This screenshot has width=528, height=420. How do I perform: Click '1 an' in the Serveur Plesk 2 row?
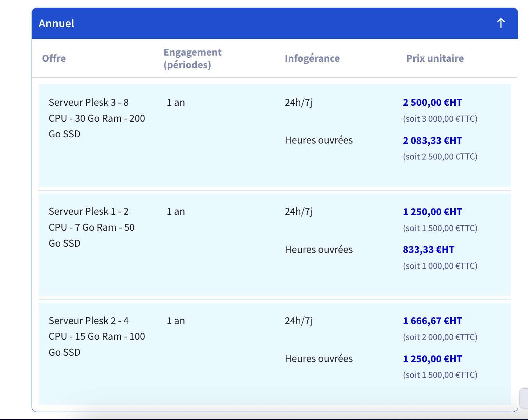(x=176, y=321)
